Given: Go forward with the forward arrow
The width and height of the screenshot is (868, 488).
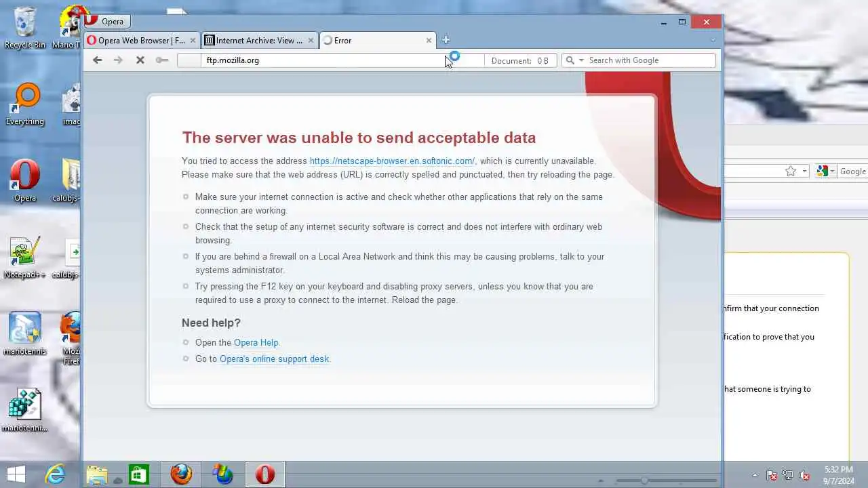Looking at the screenshot, I should [118, 60].
